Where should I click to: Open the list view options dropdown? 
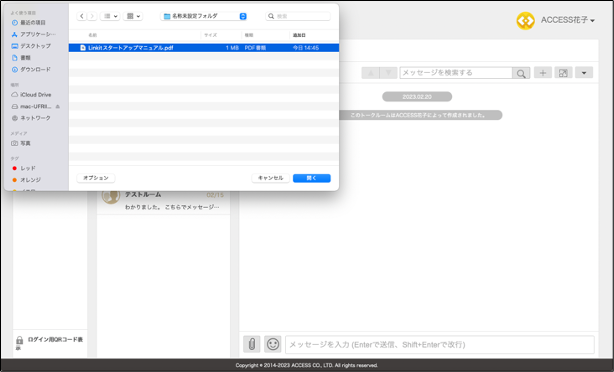pyautogui.click(x=110, y=16)
